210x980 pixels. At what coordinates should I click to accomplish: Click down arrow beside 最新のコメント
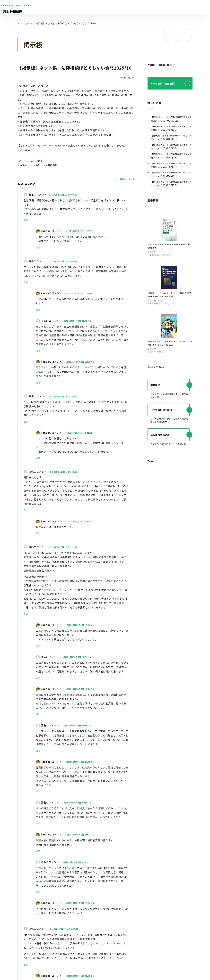coord(114,179)
